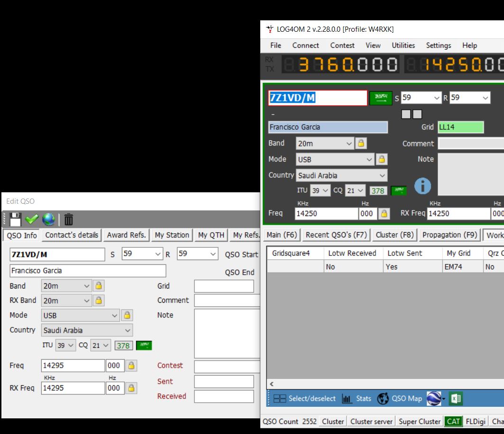Open the blue info icon in LOG4OM
The image size is (504, 434).
(x=422, y=186)
